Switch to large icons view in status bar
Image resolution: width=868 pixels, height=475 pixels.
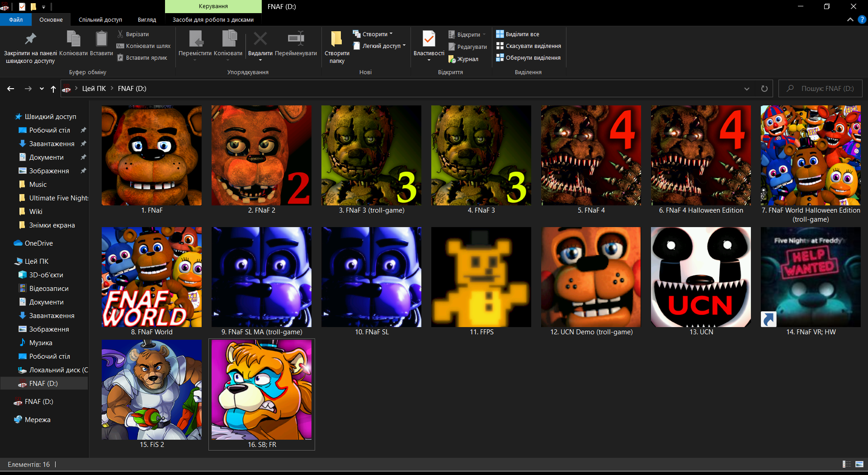tap(859, 464)
